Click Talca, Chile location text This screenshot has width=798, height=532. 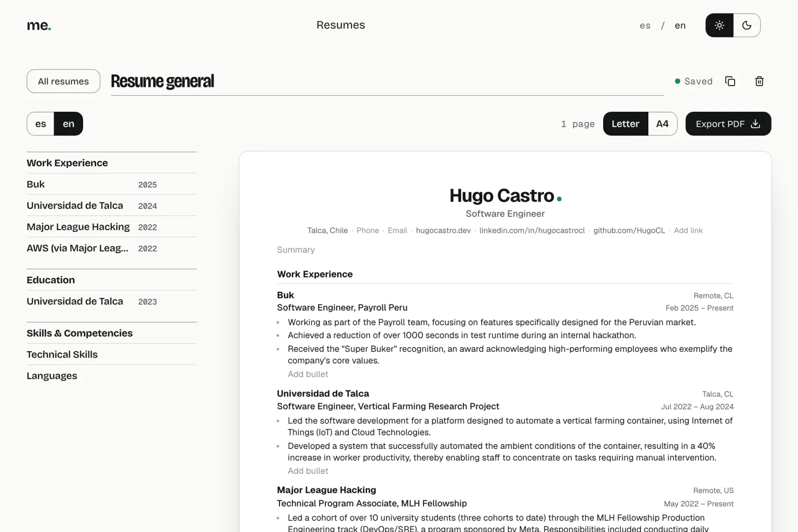click(327, 230)
